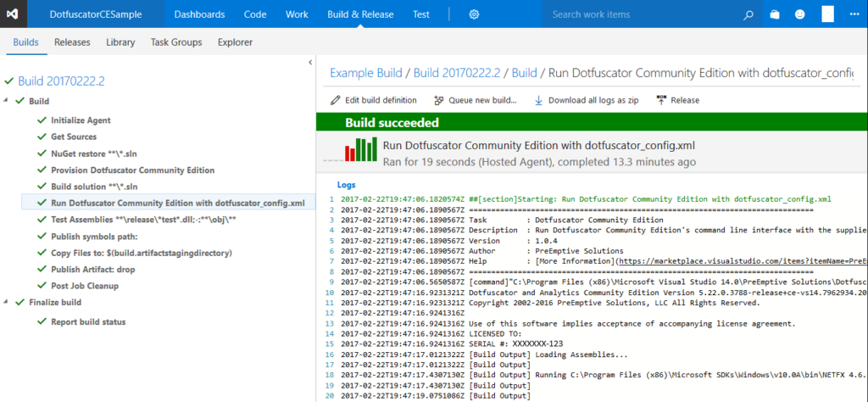Click checkmark icon next to Initialize Agent

[x=42, y=120]
